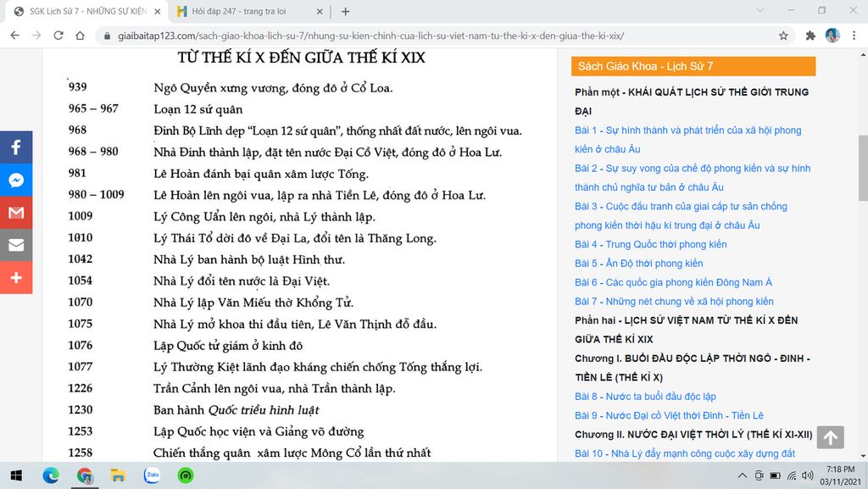This screenshot has height=489, width=868.
Task: Click scrollbar down arrow
Action: pos(863,456)
